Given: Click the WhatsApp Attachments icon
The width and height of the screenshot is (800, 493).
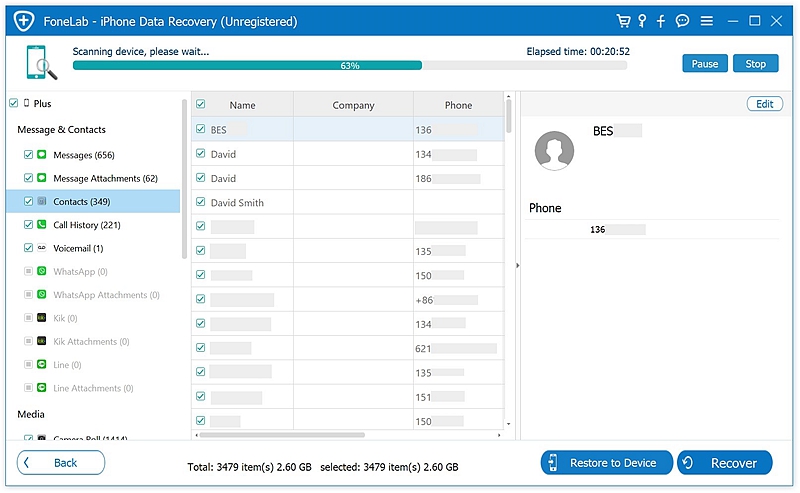Looking at the screenshot, I should [x=42, y=294].
